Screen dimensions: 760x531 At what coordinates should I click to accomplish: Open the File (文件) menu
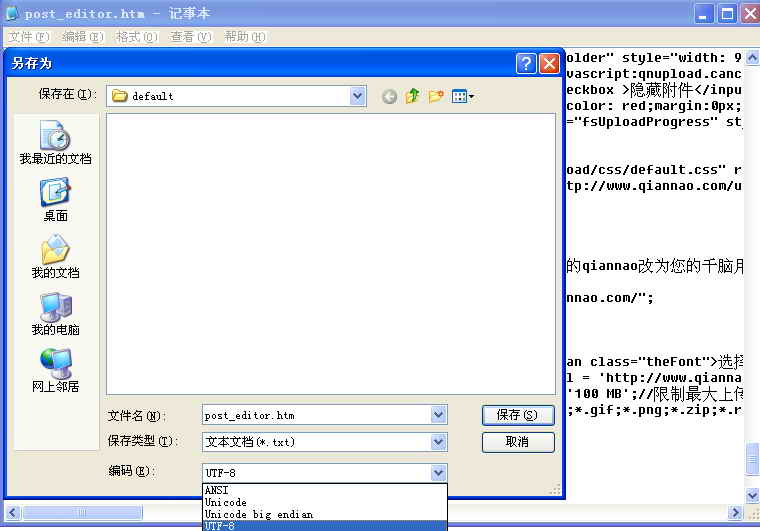[29, 37]
